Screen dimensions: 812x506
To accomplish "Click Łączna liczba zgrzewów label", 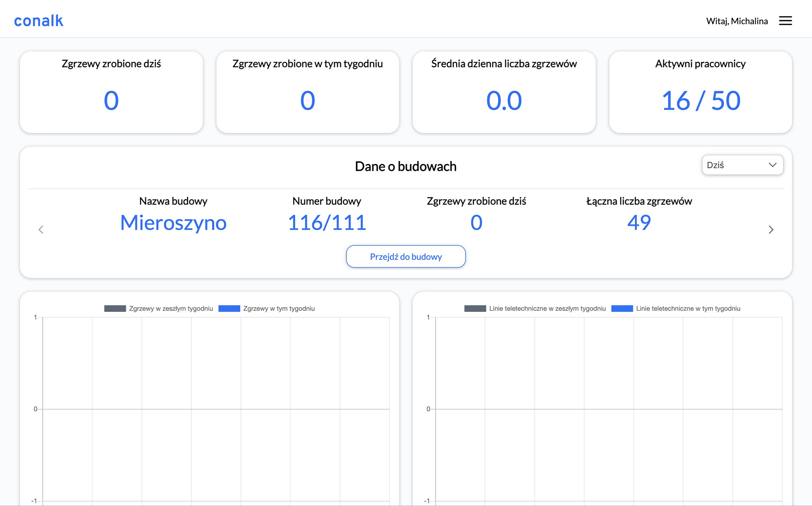I will click(x=639, y=201).
